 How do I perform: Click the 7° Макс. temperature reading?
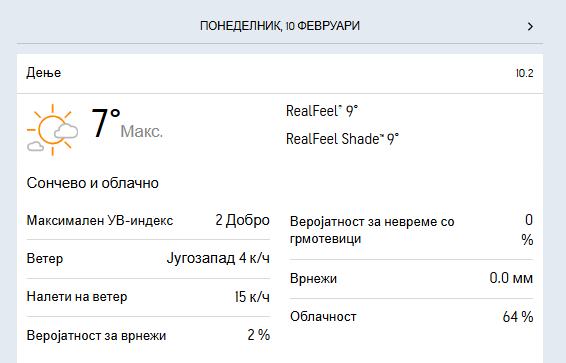point(127,124)
